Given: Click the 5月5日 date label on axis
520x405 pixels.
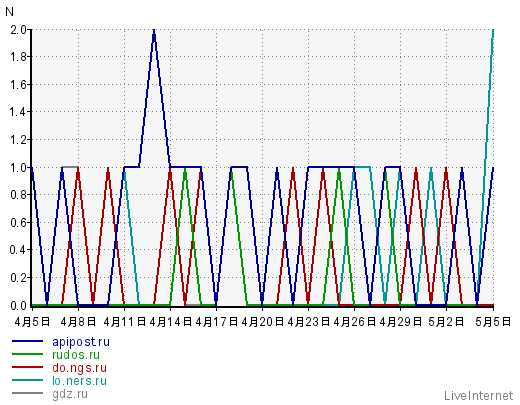Looking at the screenshot, I should tap(493, 322).
